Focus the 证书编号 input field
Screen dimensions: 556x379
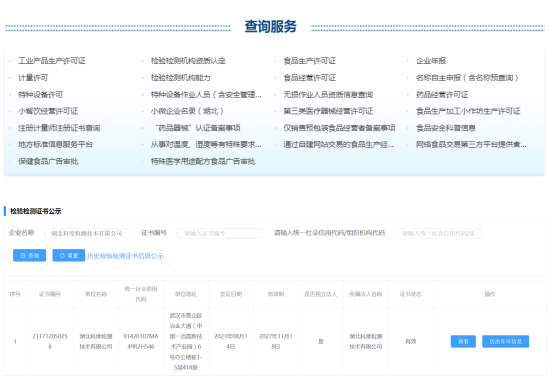point(219,233)
